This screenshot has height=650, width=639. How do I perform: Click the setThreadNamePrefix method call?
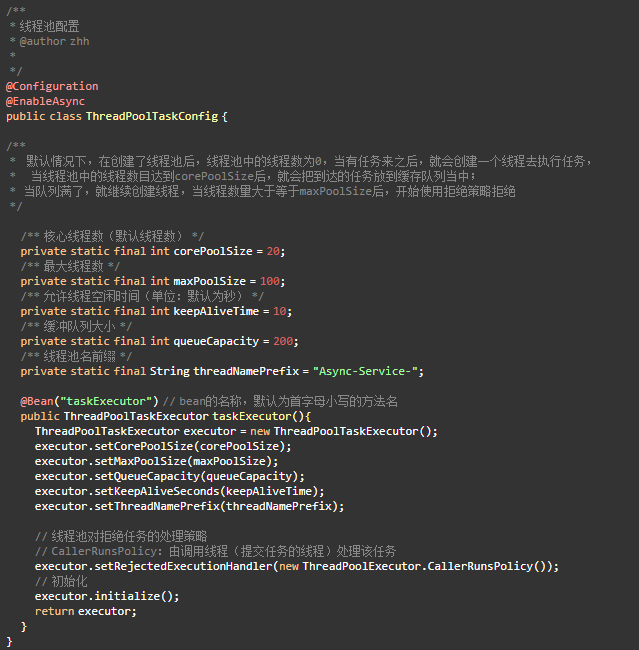pyautogui.click(x=158, y=506)
